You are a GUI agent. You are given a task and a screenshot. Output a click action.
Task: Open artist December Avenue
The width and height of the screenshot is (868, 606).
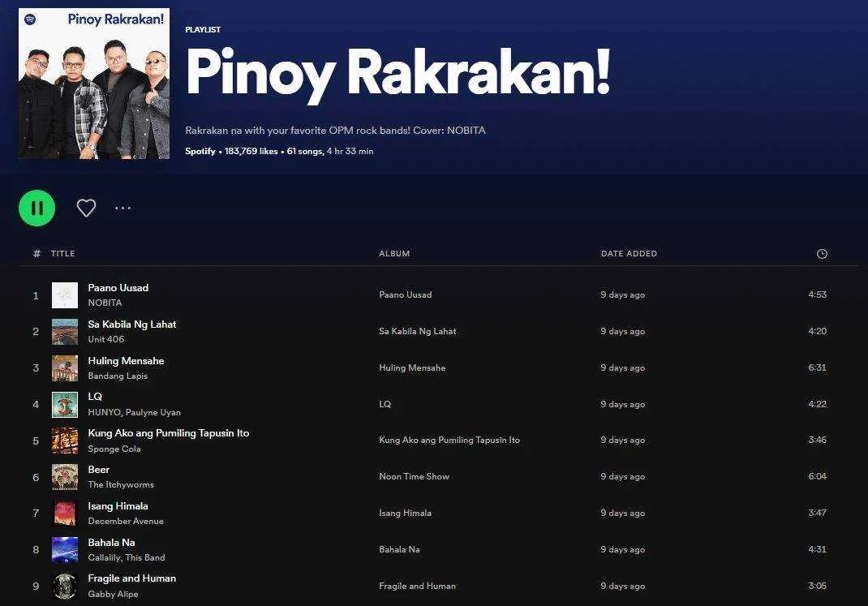click(x=127, y=522)
